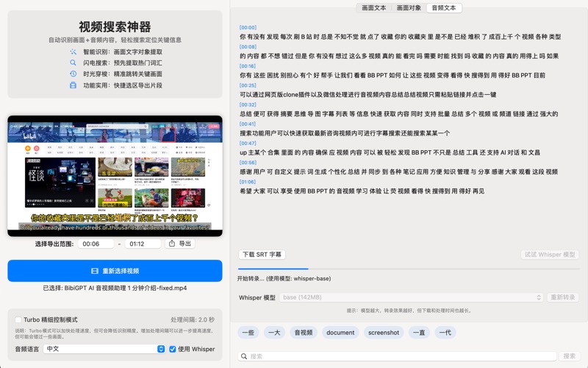Click the 试试 Whisper 模型 button

tap(550, 254)
